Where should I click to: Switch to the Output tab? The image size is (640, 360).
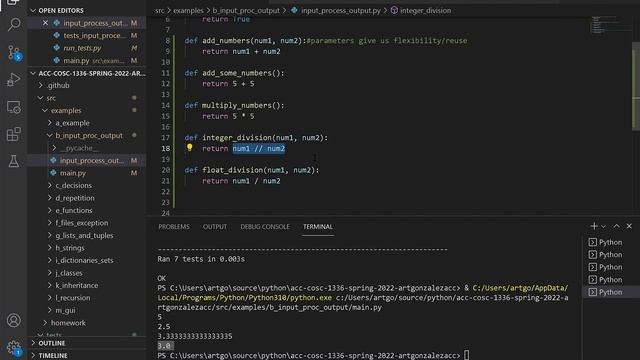(215, 227)
